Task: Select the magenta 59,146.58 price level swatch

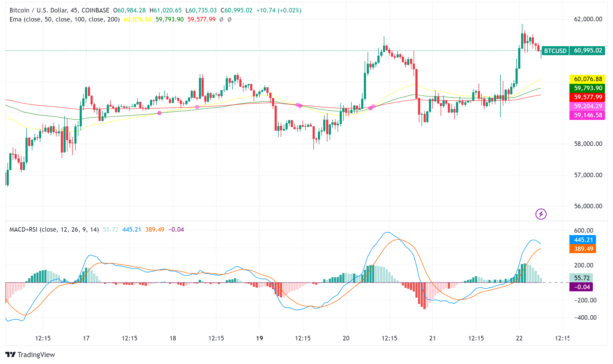Action: [587, 115]
